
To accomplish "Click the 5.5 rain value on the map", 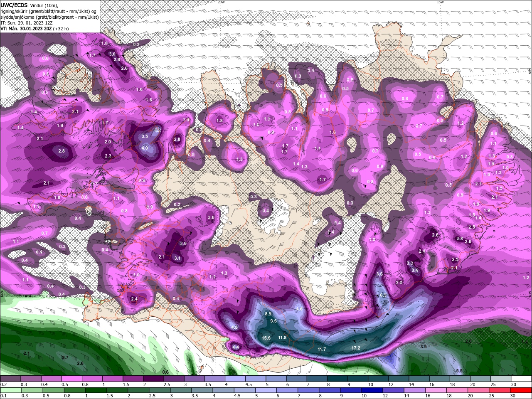I will point(459,371).
